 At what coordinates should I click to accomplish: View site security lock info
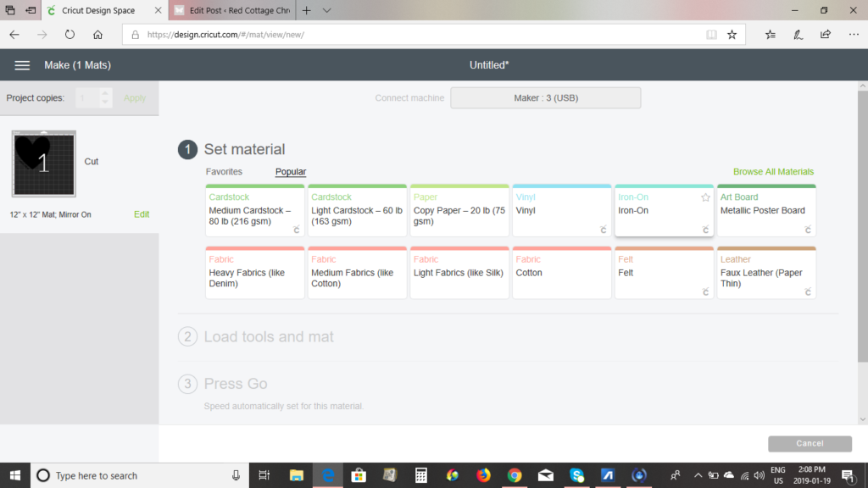click(135, 34)
